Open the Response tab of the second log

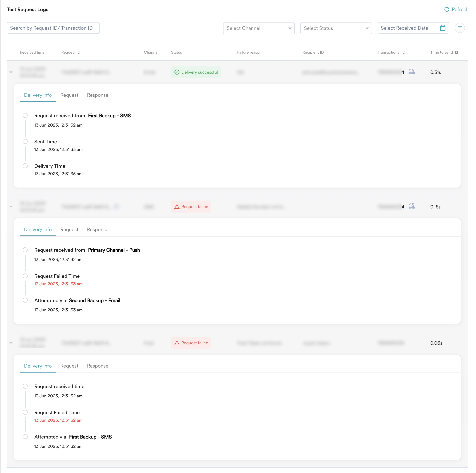[98, 229]
